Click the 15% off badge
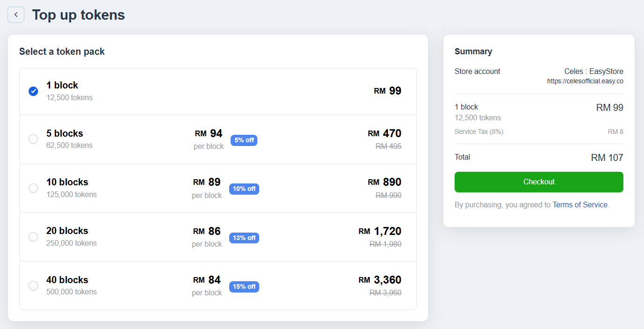Viewport: 644px width, 329px height. pyautogui.click(x=244, y=286)
